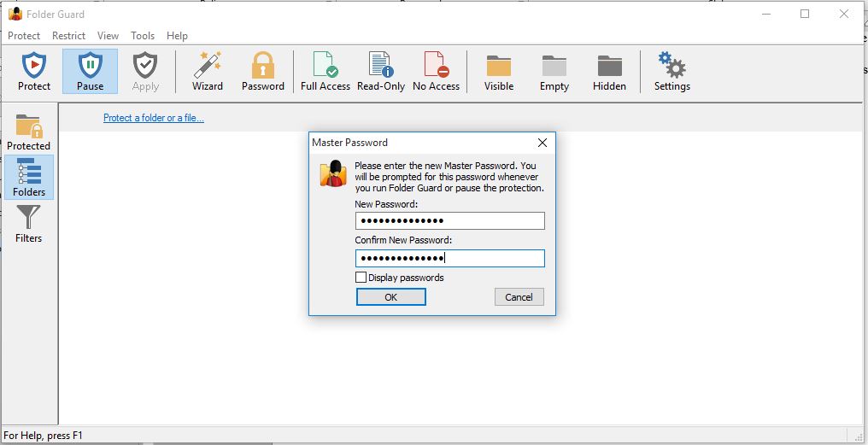This screenshot has height=445, width=868.
Task: Set Read-Only restriction
Action: point(381,72)
